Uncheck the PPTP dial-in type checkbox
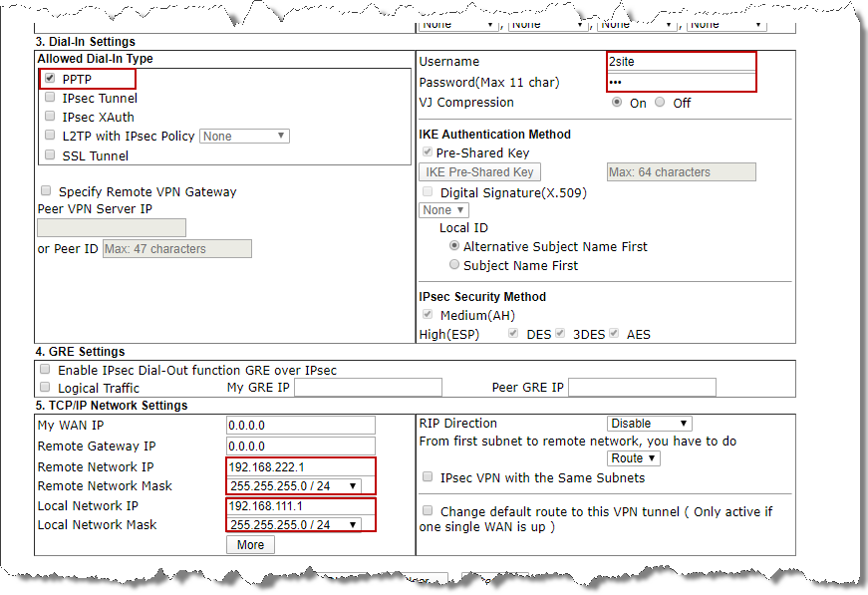The image size is (868, 595). [51, 79]
